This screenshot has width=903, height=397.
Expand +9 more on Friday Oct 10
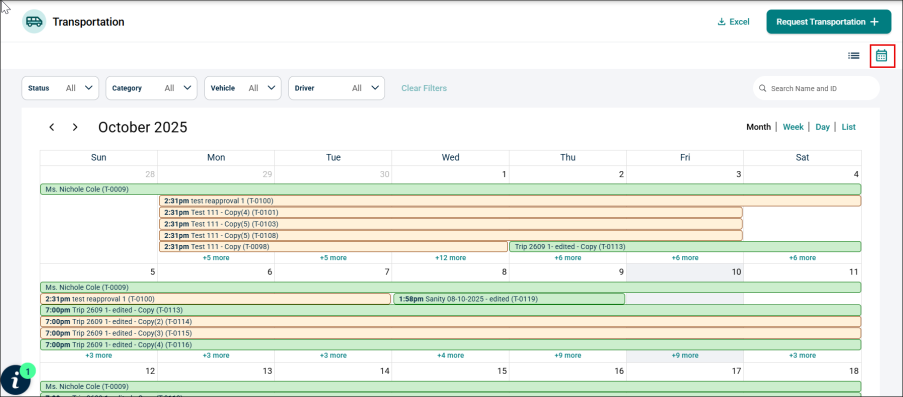[685, 356]
